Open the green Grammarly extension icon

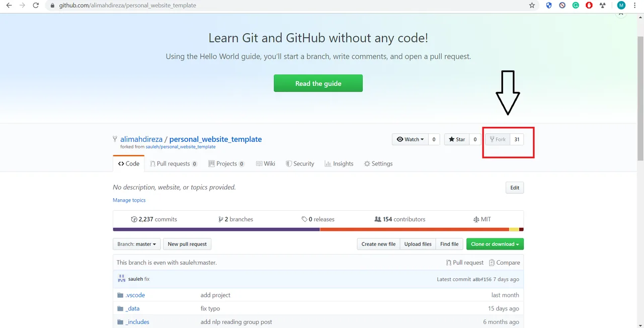click(x=576, y=6)
